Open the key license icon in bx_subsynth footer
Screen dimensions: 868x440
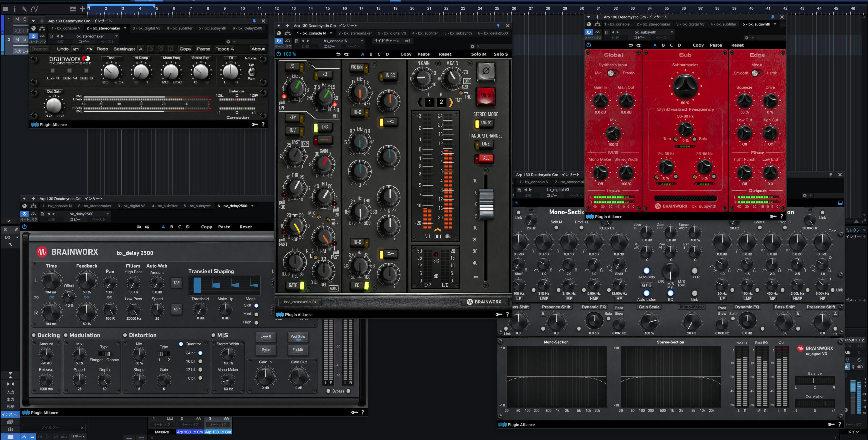[x=773, y=216]
